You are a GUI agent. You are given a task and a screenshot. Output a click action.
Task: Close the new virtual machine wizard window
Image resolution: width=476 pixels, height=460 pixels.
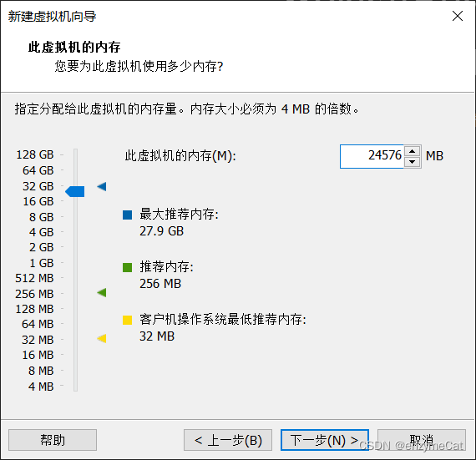[458, 16]
